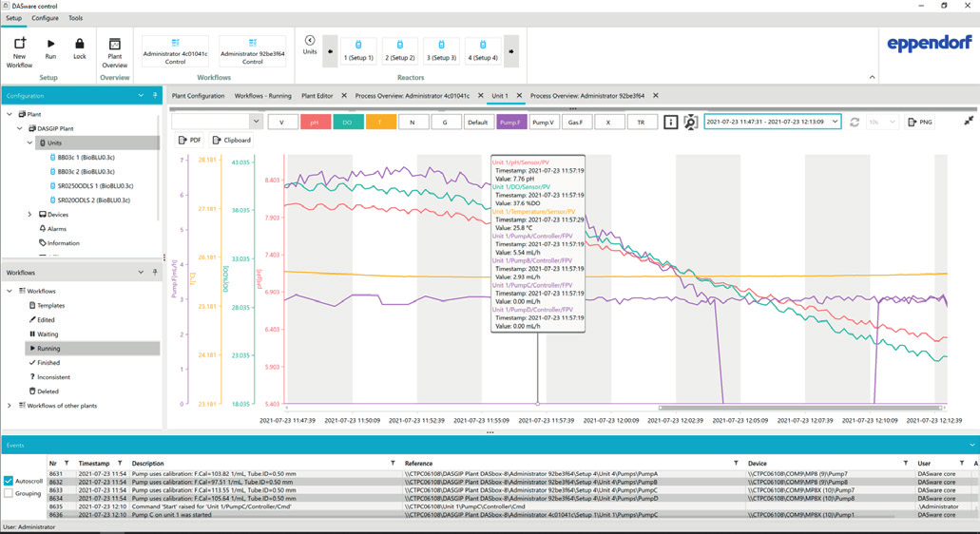Open the Tools menu
The image size is (980, 534).
[76, 18]
